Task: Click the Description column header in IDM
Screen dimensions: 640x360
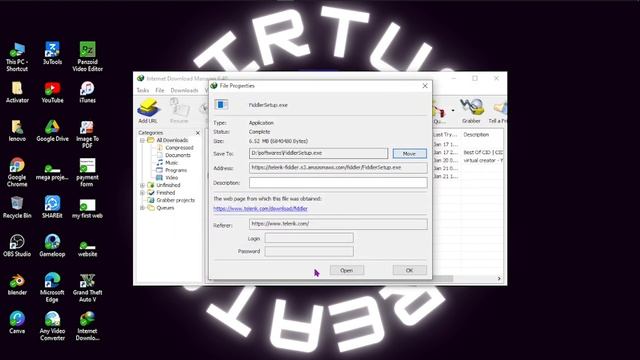Action: [482, 134]
